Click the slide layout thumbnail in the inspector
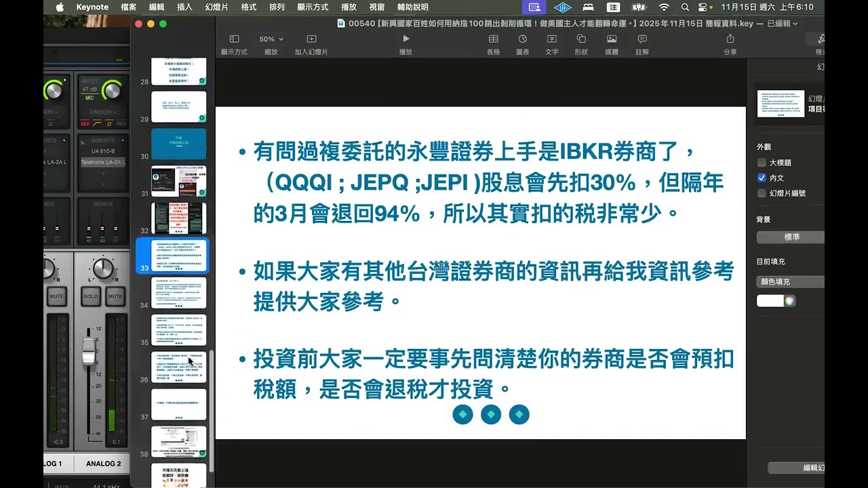 pyautogui.click(x=781, y=104)
